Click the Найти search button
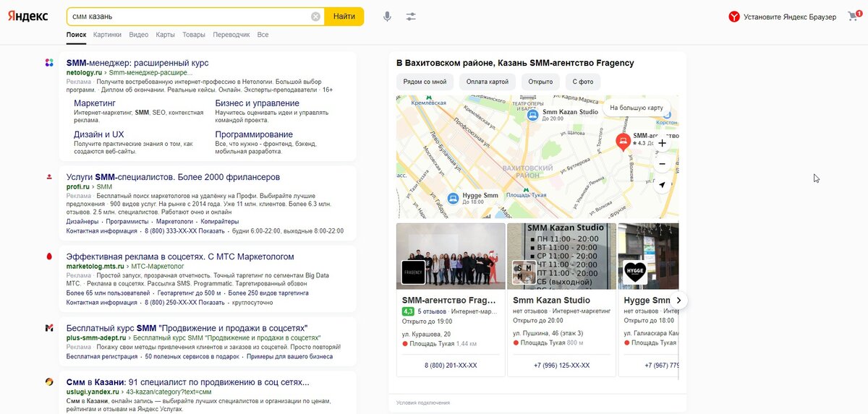 click(344, 17)
